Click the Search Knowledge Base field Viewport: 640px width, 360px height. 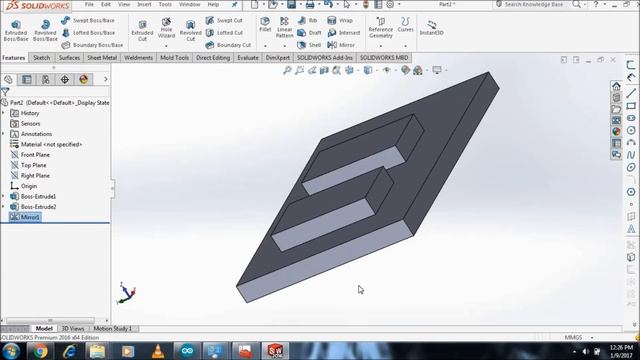tap(533, 4)
